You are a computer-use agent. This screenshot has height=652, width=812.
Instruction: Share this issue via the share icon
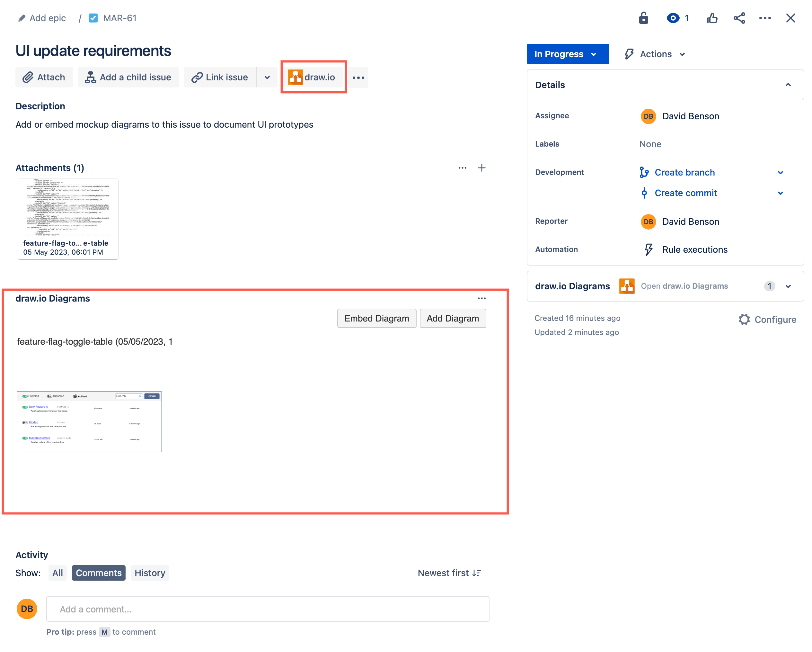pyautogui.click(x=739, y=18)
